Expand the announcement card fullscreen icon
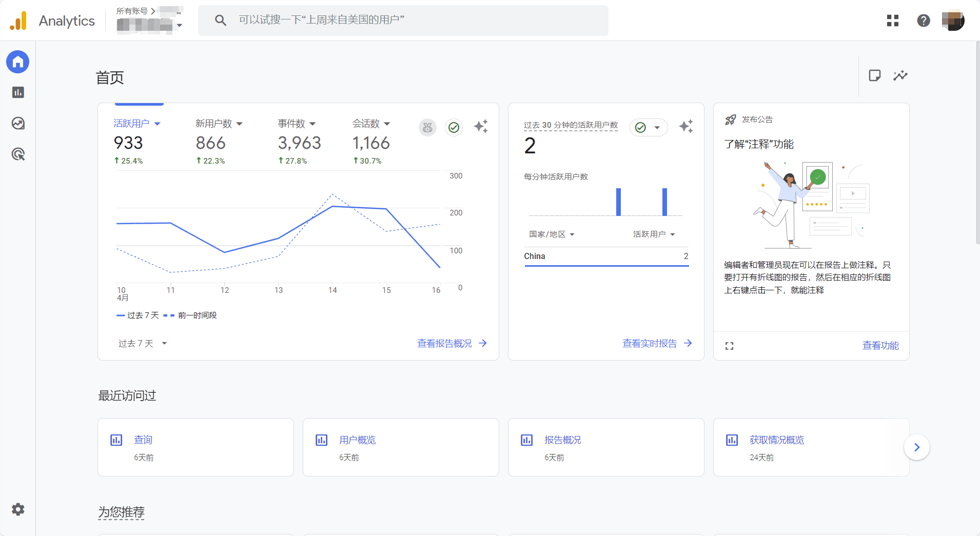 coord(729,346)
